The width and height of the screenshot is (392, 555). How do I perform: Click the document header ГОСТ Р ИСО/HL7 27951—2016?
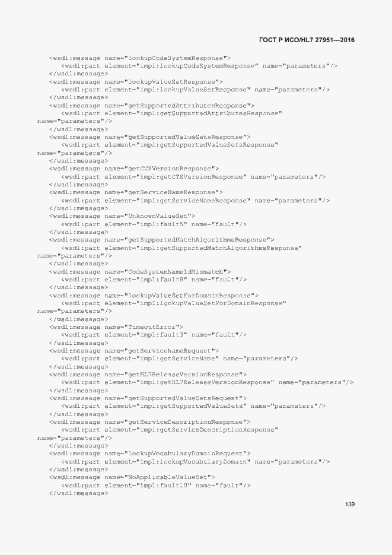click(x=307, y=40)
